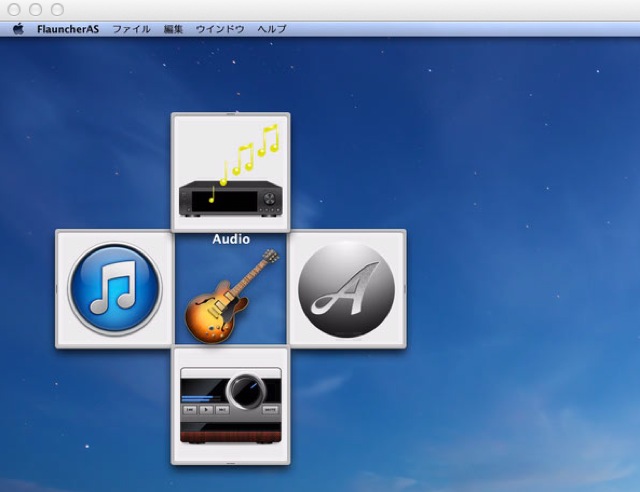Open the ファイル menu
The height and width of the screenshot is (492, 640).
[x=131, y=29]
